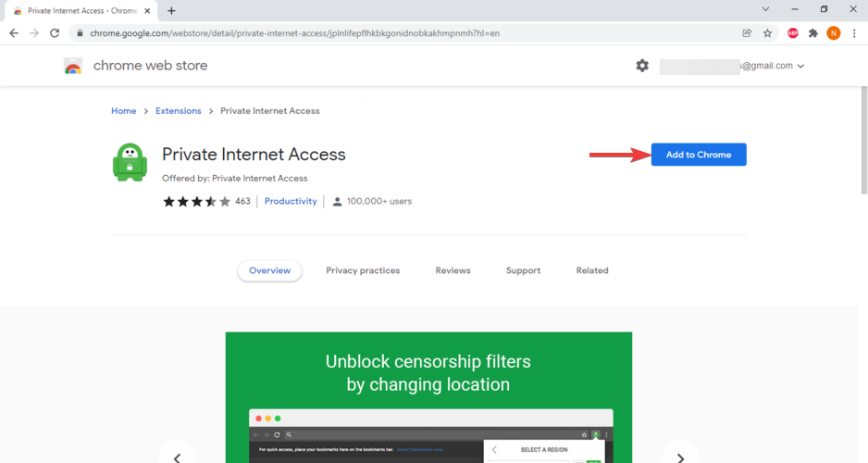Open the Productivity category link

[291, 201]
